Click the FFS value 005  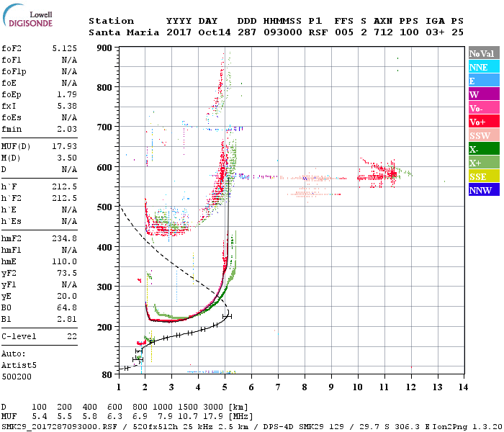click(x=344, y=32)
